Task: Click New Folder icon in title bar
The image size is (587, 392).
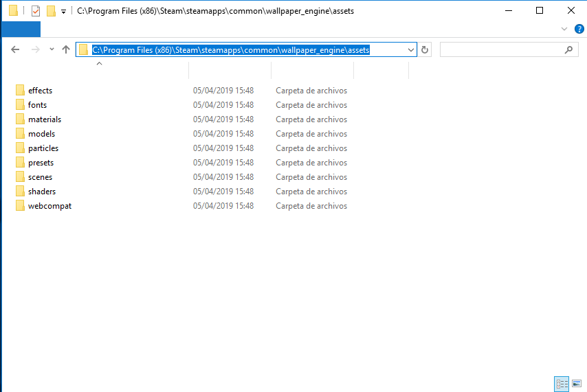Action: pos(51,11)
